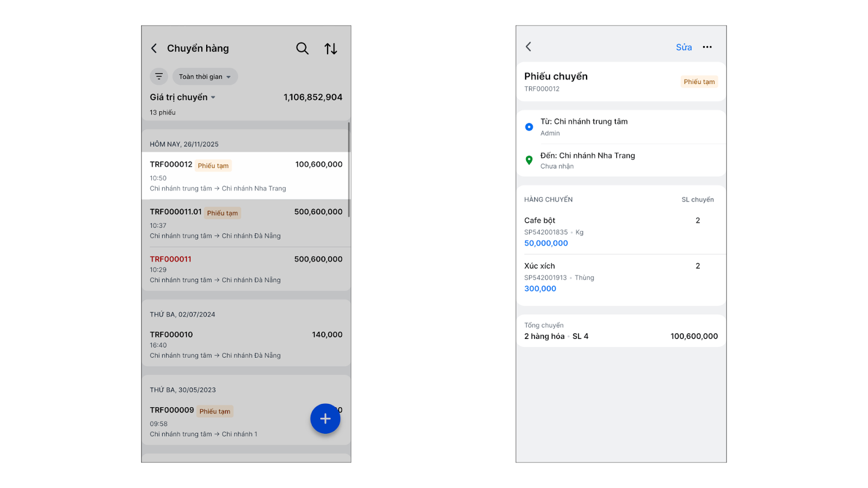868x488 pixels.
Task: Click 2 hàng hóa summary text
Action: click(x=544, y=336)
